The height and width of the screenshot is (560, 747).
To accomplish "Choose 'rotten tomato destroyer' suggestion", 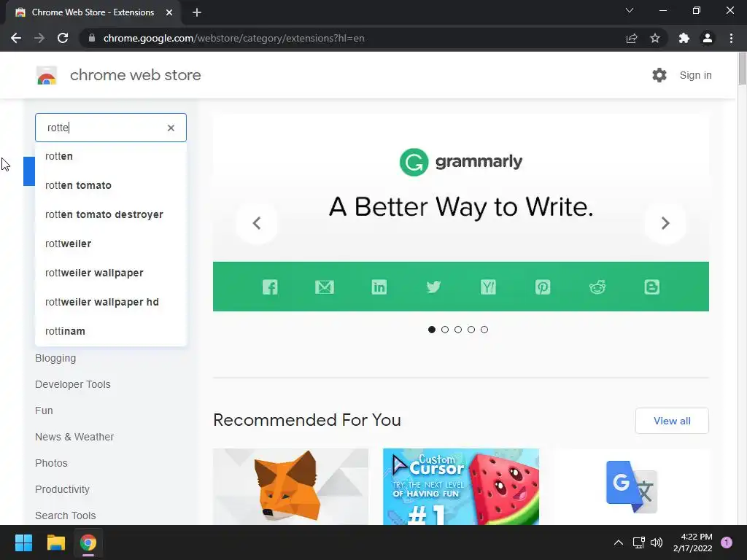I will [x=111, y=214].
